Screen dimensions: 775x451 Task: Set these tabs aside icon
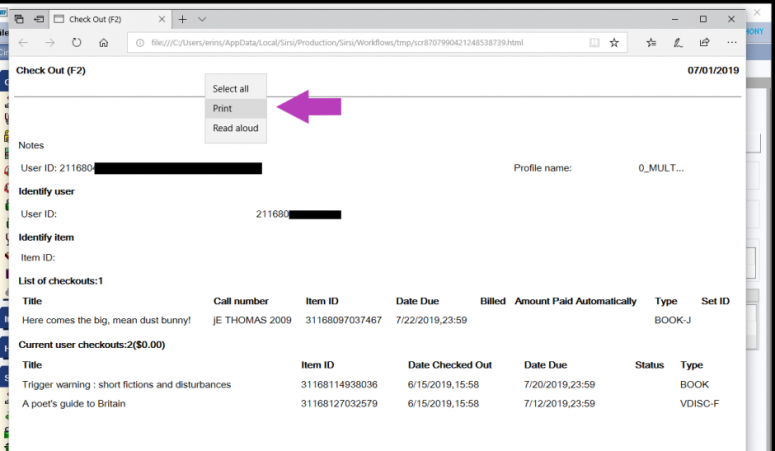(x=39, y=19)
